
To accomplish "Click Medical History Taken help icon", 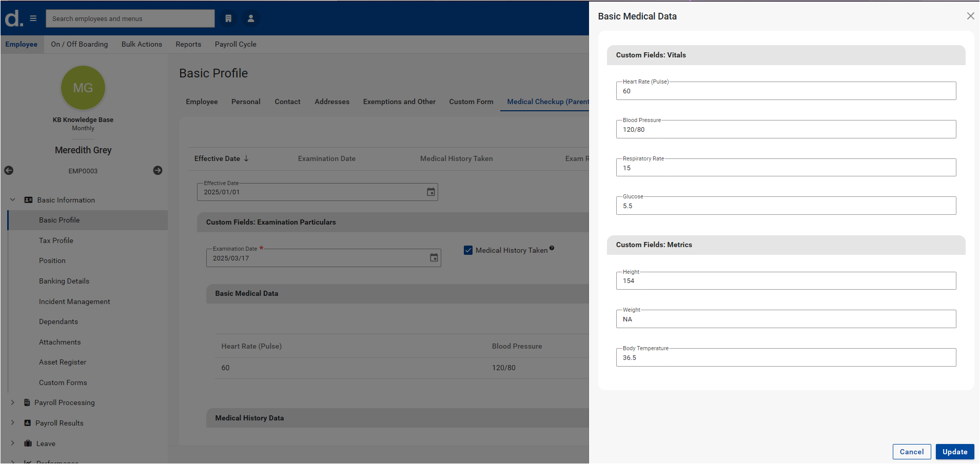I will [552, 248].
